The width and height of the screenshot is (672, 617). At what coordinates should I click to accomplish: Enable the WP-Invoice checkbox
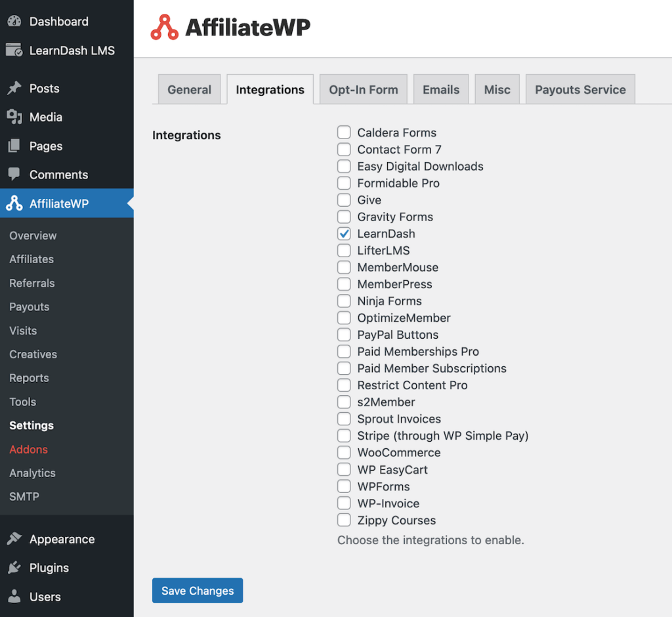(x=344, y=503)
